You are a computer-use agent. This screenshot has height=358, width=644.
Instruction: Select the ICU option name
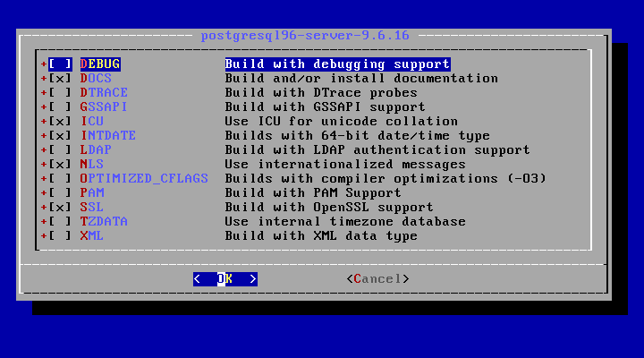pos(92,121)
